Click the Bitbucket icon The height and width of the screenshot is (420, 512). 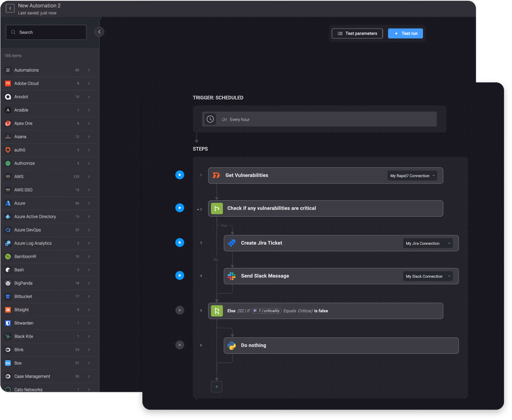[x=8, y=296]
